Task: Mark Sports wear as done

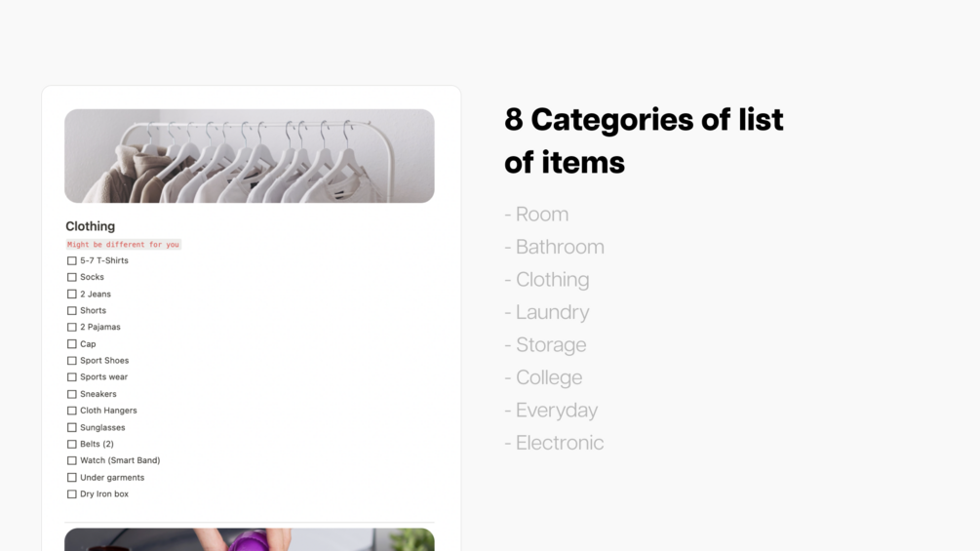Action: [x=72, y=376]
